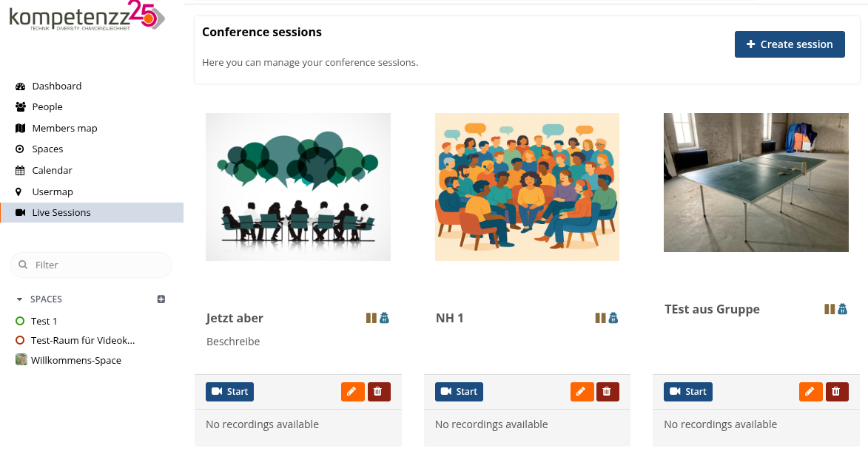
Task: Start the TEst aus Gruppe session
Action: tap(688, 392)
